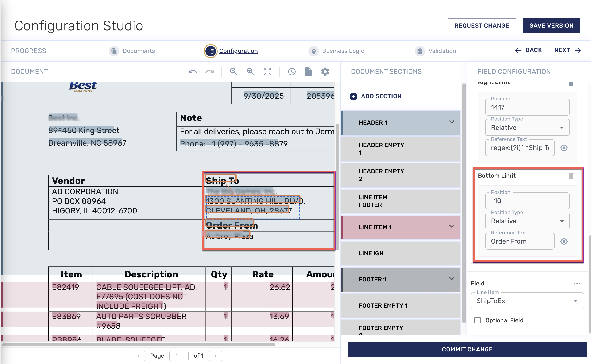The image size is (591, 364).
Task: Go to the Validation step
Action: coord(442,51)
